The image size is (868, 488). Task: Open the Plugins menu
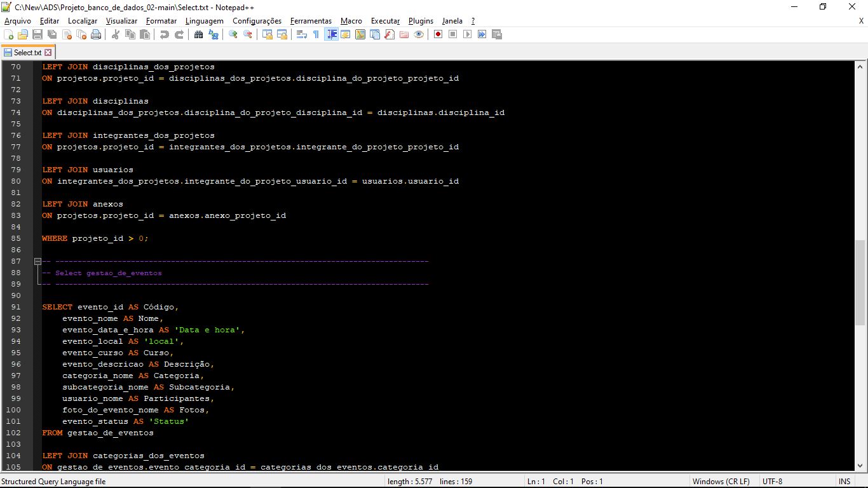(x=421, y=21)
